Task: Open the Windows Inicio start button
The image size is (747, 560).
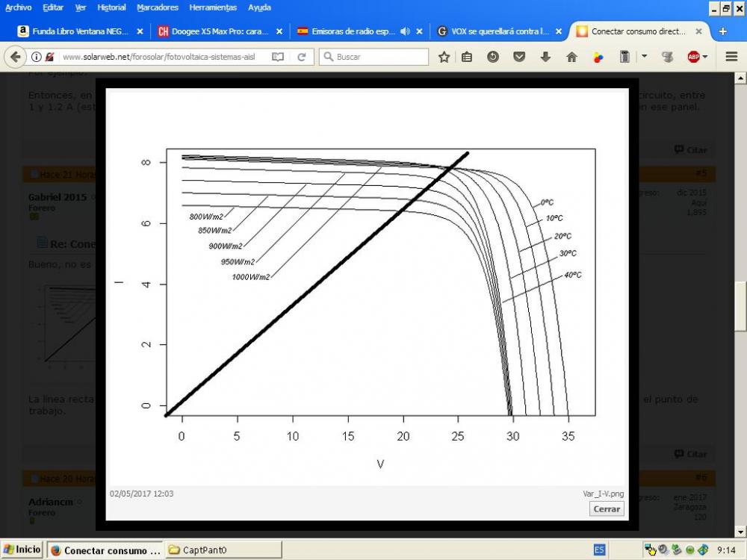Action: click(x=22, y=550)
